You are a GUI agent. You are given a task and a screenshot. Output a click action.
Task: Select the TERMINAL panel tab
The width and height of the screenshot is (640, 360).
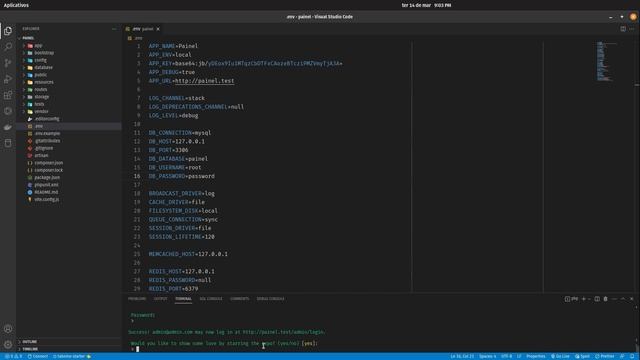(183, 299)
